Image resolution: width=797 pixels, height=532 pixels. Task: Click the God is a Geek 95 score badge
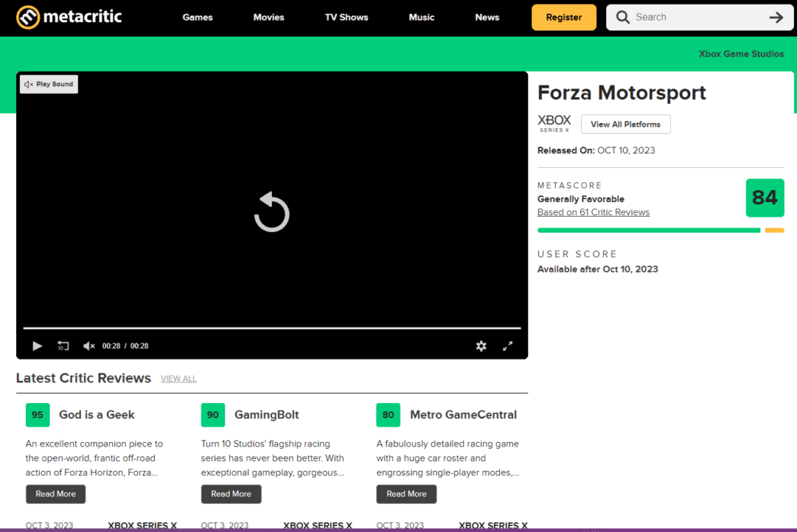tap(37, 414)
